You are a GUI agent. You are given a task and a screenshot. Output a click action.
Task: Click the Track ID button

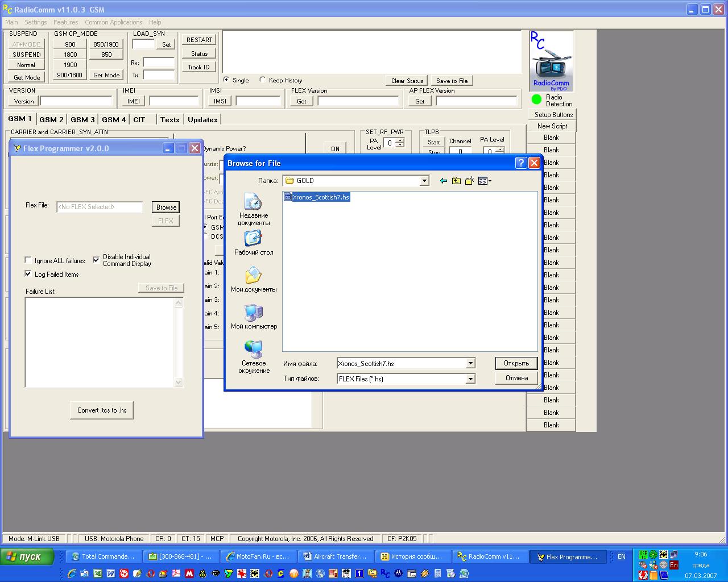199,67
